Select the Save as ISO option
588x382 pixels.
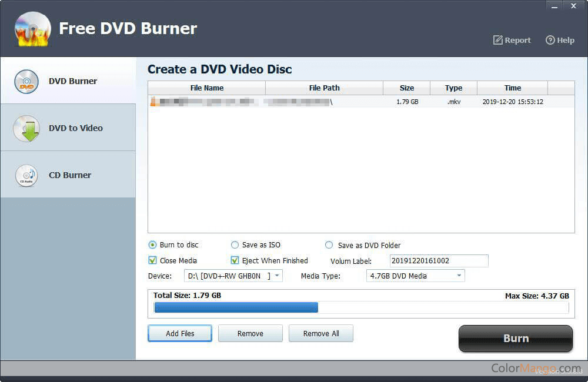pyautogui.click(x=235, y=244)
